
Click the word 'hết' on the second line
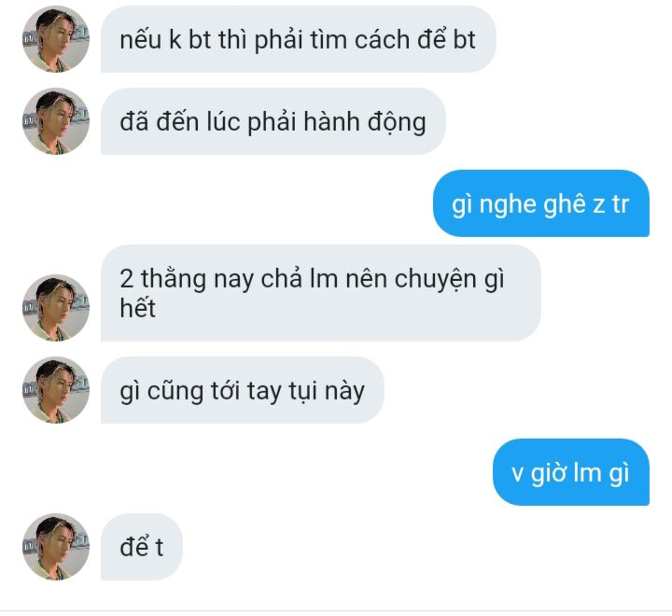(137, 308)
